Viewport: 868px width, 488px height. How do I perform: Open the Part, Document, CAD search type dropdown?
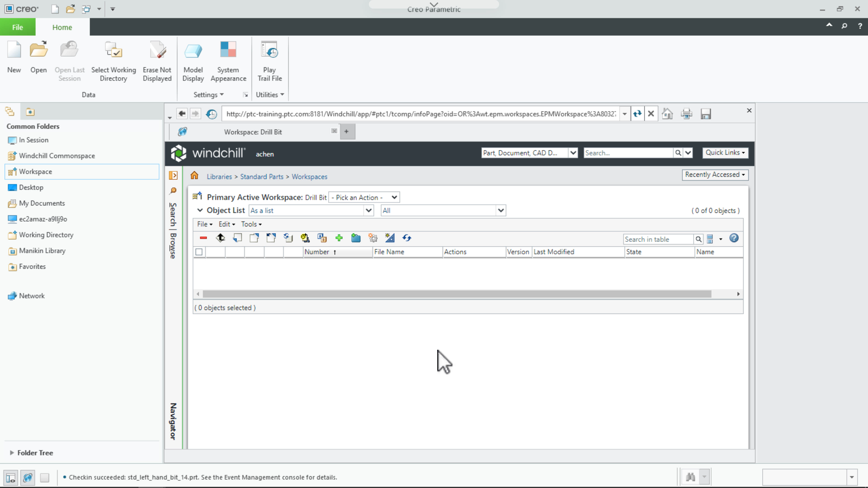coord(529,153)
